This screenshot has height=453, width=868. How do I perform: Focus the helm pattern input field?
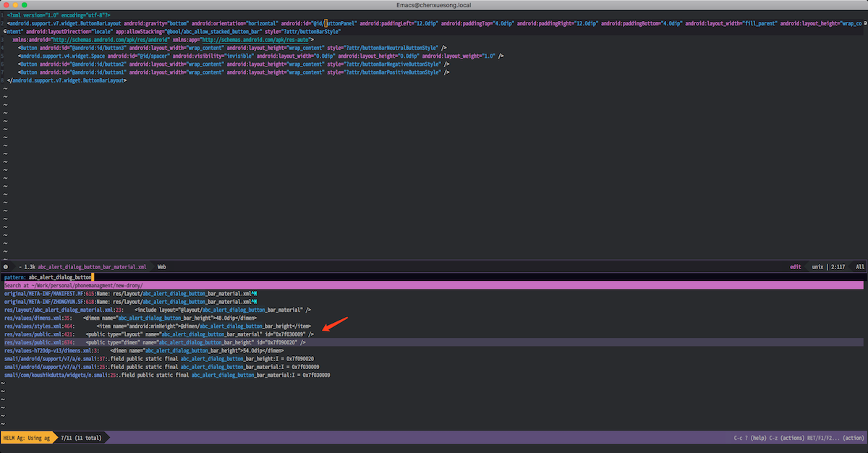tap(434, 277)
